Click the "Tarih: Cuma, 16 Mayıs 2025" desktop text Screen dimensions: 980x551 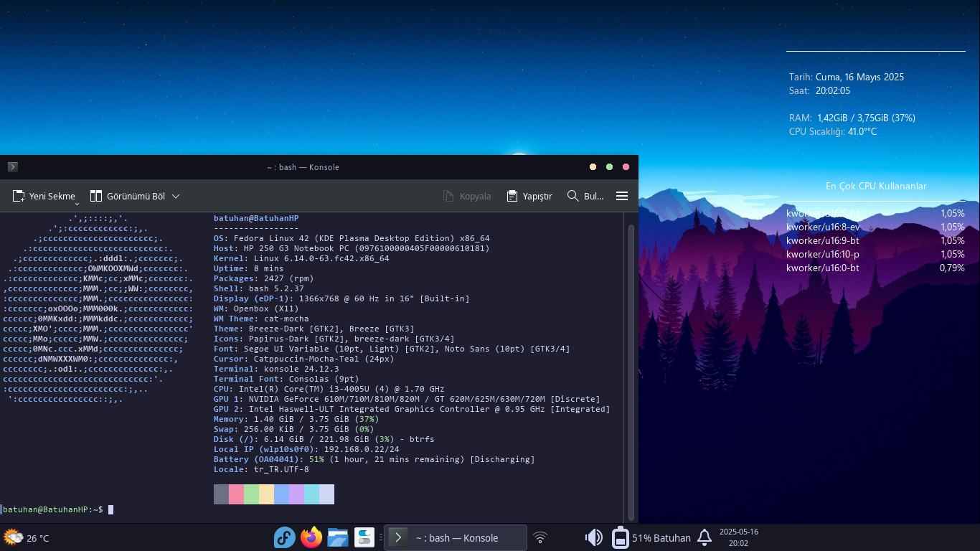847,77
